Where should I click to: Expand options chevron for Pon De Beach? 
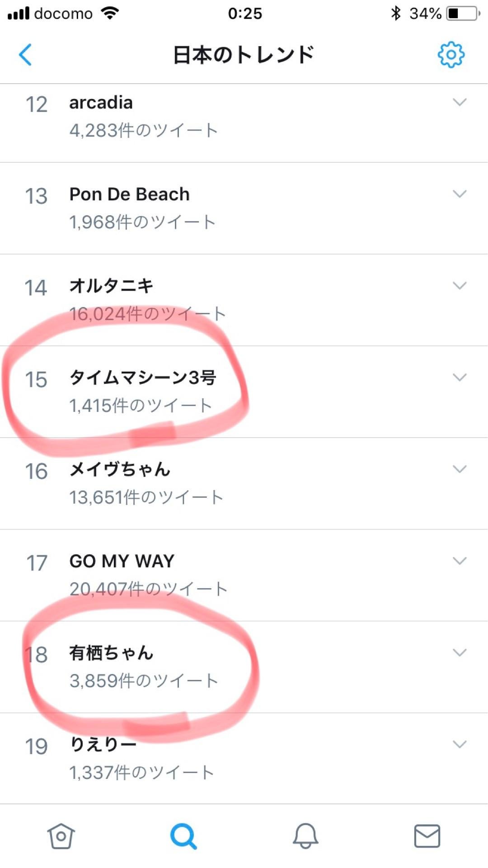(460, 194)
